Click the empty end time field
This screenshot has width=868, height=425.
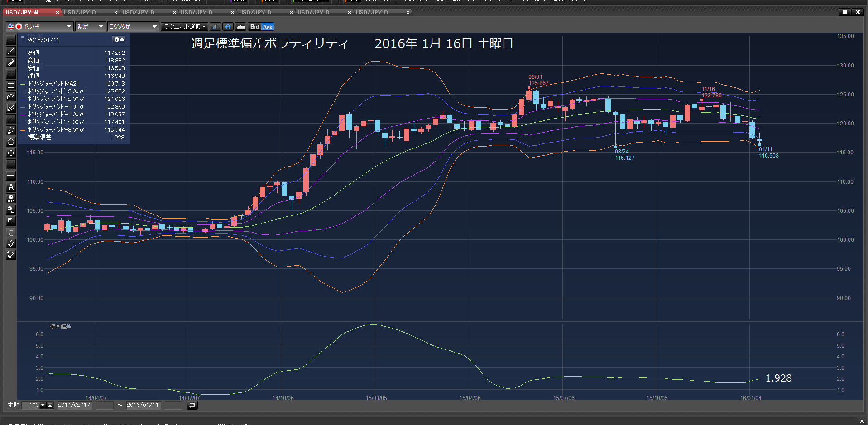[173, 405]
